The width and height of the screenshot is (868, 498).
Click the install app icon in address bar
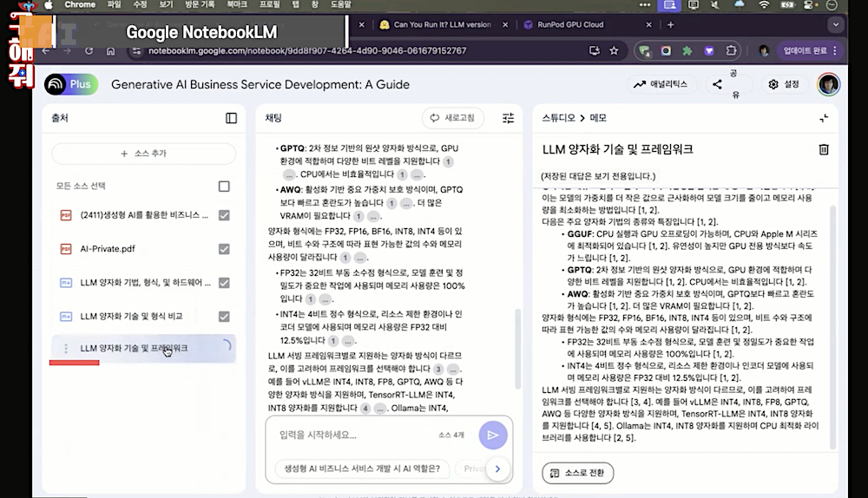594,51
